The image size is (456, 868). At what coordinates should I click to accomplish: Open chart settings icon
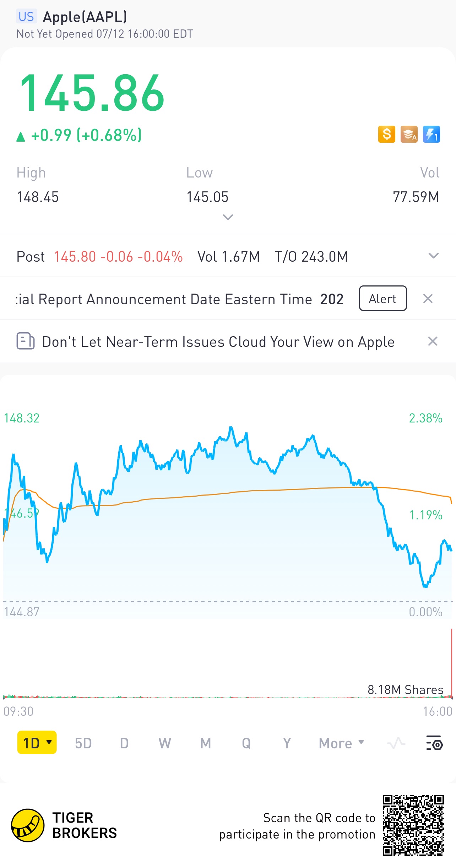pyautogui.click(x=434, y=743)
